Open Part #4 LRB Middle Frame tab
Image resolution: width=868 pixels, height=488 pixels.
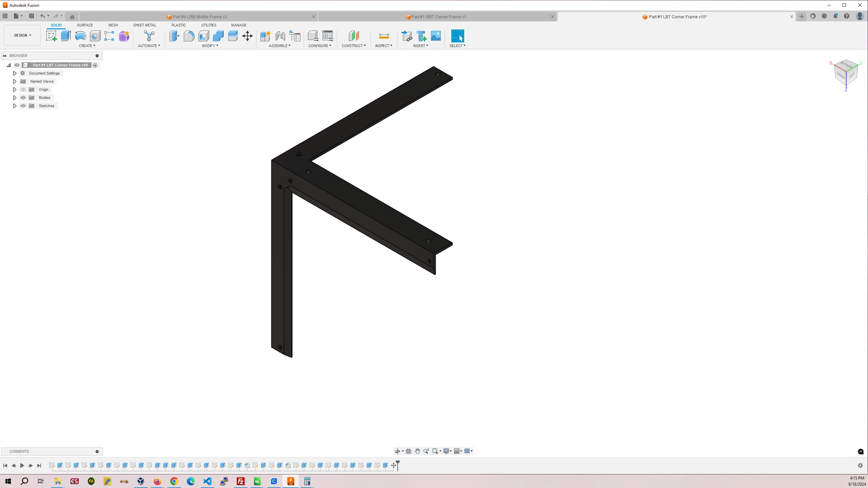200,16
